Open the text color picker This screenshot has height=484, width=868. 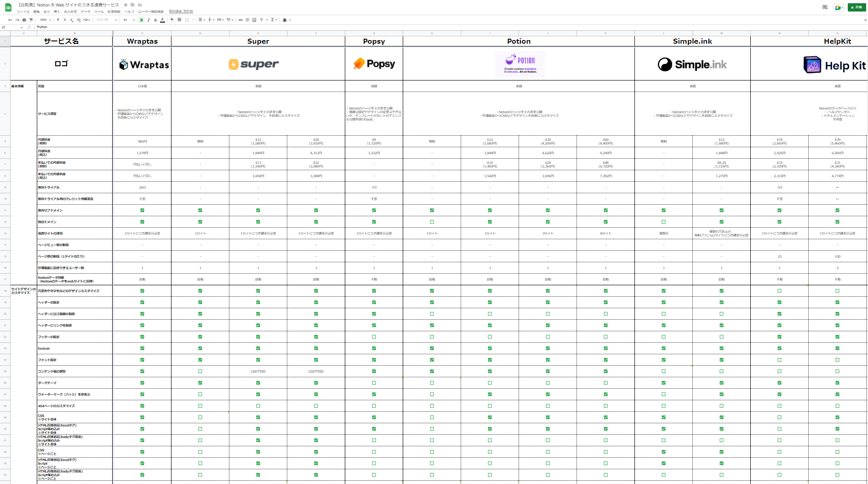point(162,20)
